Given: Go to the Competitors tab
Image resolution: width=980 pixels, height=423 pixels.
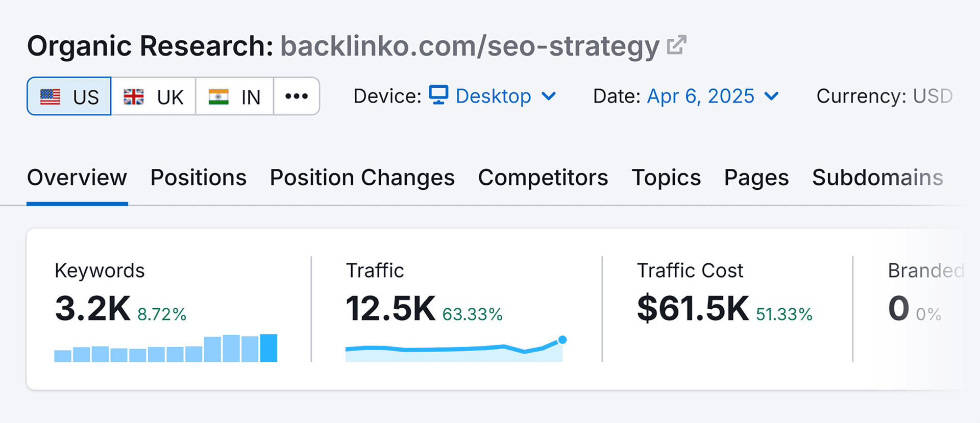Looking at the screenshot, I should point(543,178).
